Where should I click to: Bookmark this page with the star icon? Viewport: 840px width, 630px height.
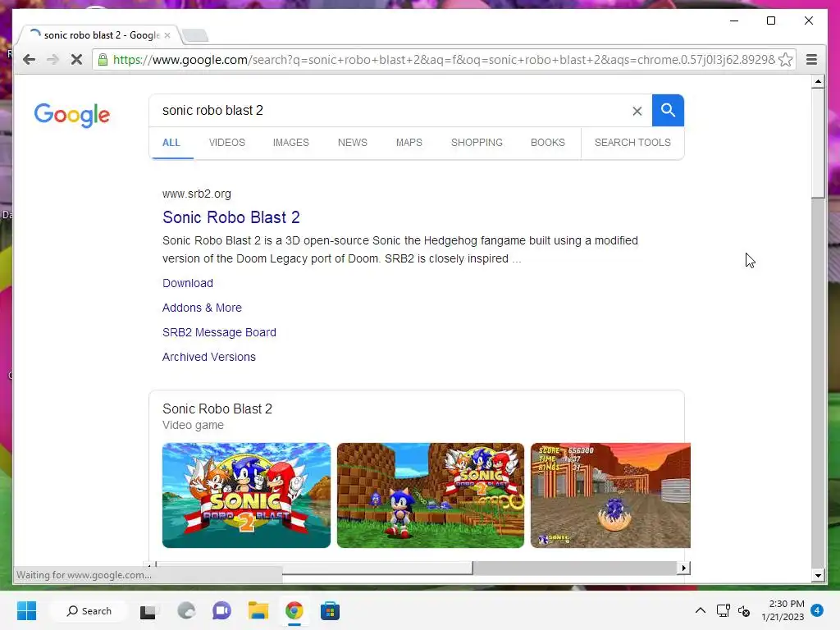(785, 59)
